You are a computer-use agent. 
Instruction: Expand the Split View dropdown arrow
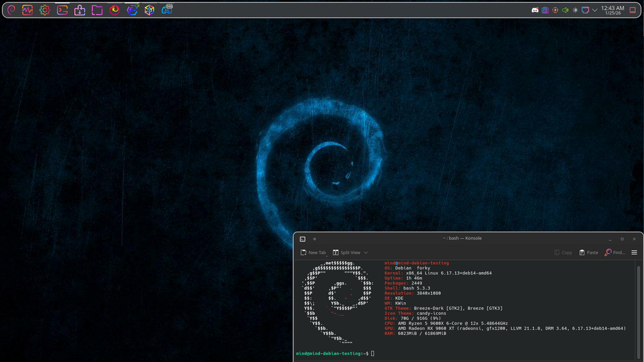pos(365,252)
